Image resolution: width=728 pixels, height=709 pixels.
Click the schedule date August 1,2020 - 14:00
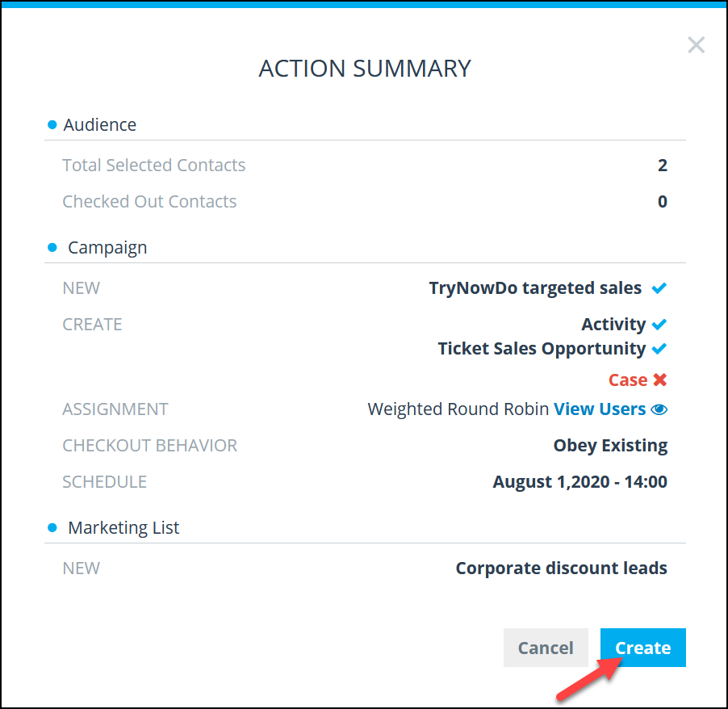click(579, 482)
